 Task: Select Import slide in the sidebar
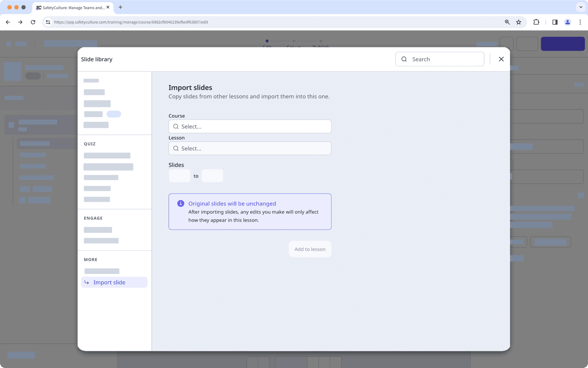[109, 282]
